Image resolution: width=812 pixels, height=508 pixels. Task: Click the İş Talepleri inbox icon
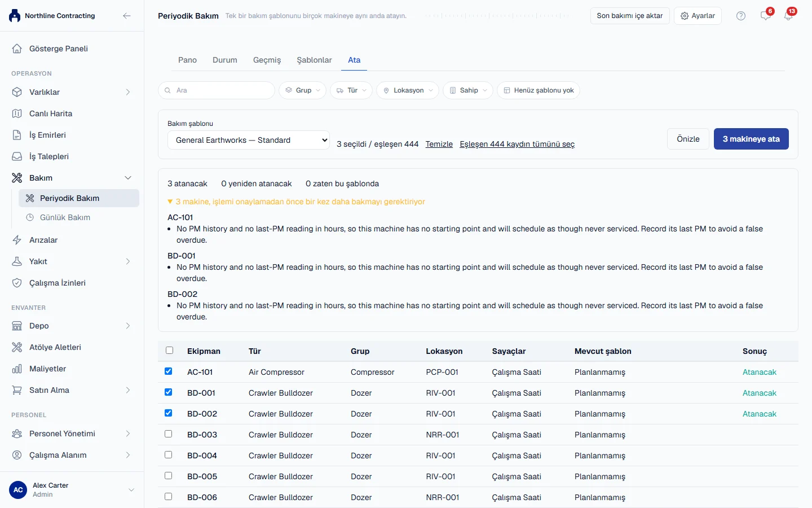point(17,156)
